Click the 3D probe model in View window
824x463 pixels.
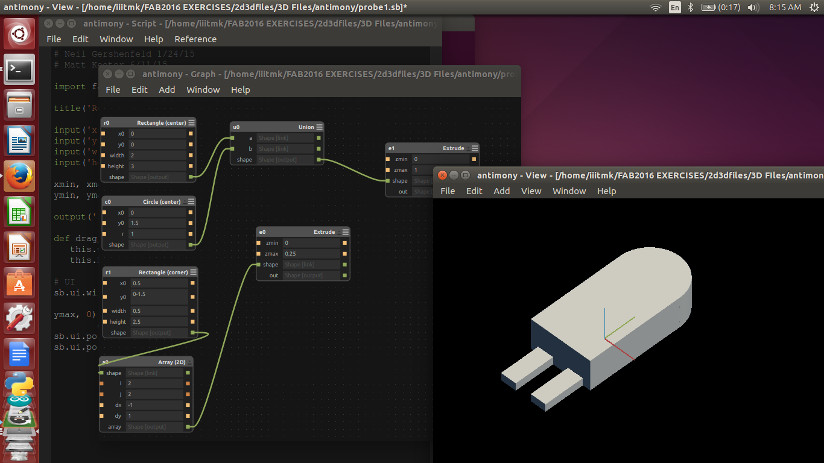pos(596,328)
